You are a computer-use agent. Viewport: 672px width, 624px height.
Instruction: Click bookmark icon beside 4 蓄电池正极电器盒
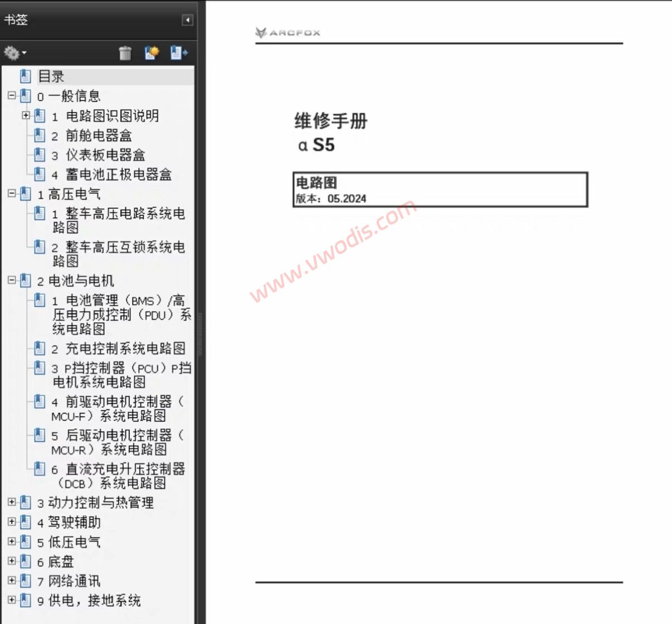(x=40, y=174)
